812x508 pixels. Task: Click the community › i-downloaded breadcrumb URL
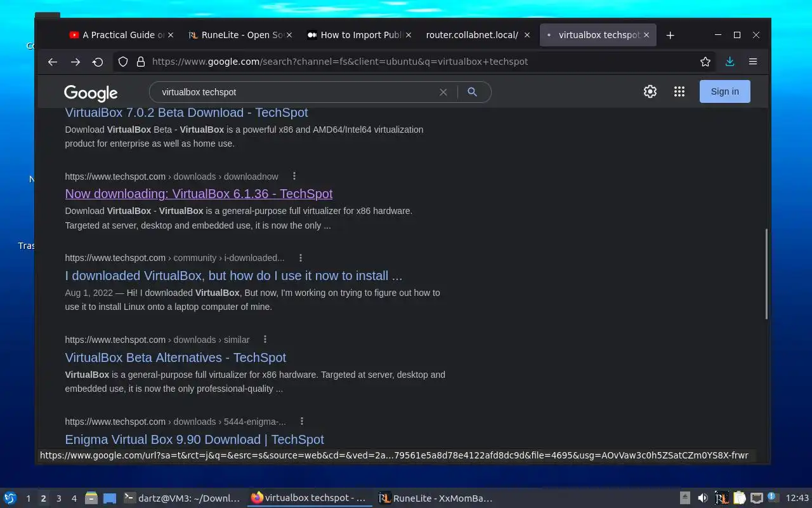click(174, 258)
